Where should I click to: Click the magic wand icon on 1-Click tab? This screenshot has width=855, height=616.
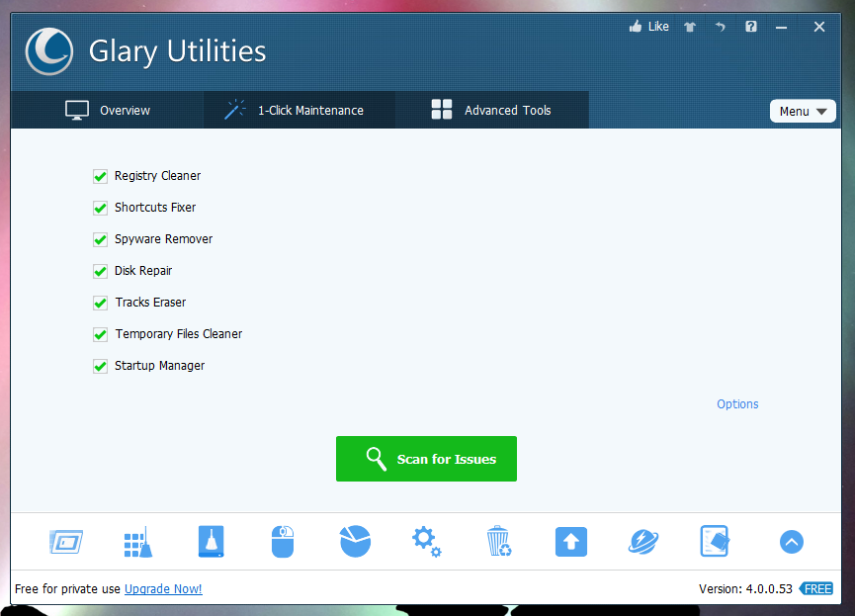[x=235, y=109]
